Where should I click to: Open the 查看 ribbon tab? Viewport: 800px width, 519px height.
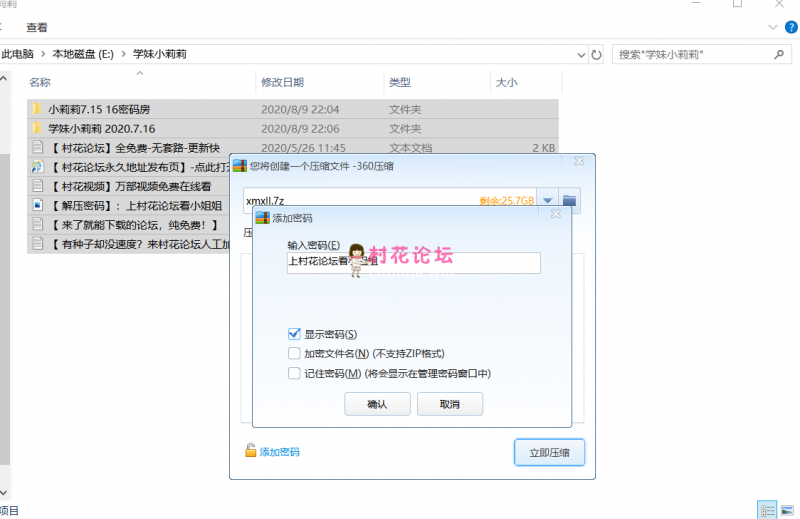pyautogui.click(x=37, y=27)
